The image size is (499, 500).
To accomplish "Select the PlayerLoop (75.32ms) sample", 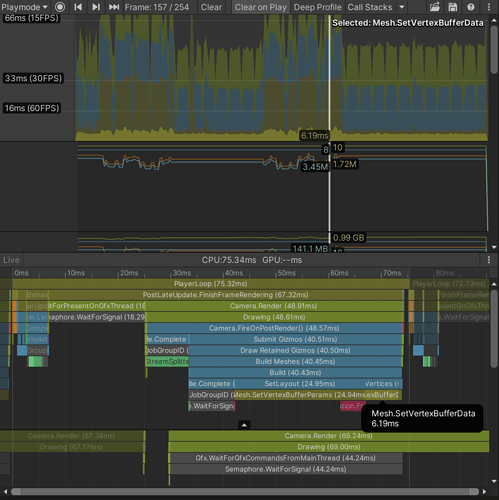I will point(211,284).
